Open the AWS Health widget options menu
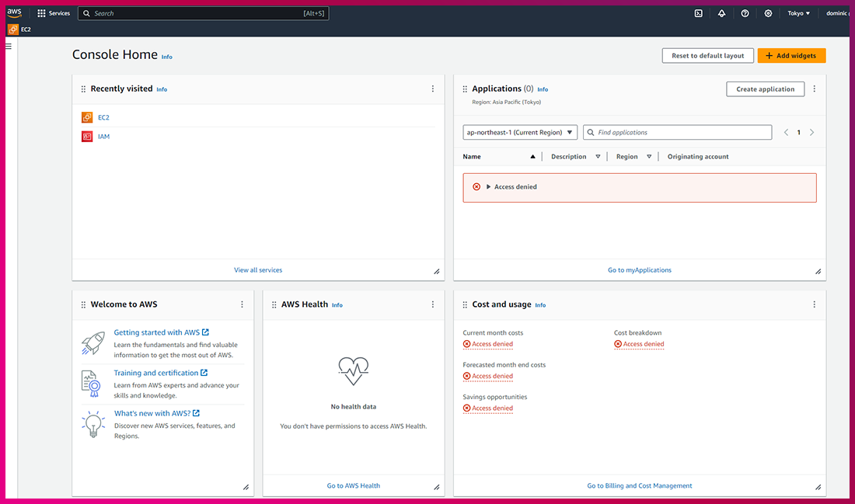The height and width of the screenshot is (504, 855). point(433,304)
